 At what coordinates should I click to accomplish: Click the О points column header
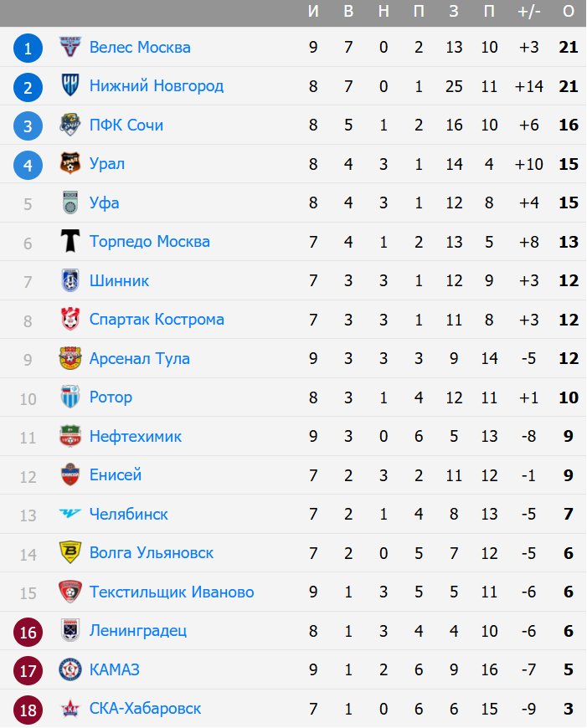[569, 12]
